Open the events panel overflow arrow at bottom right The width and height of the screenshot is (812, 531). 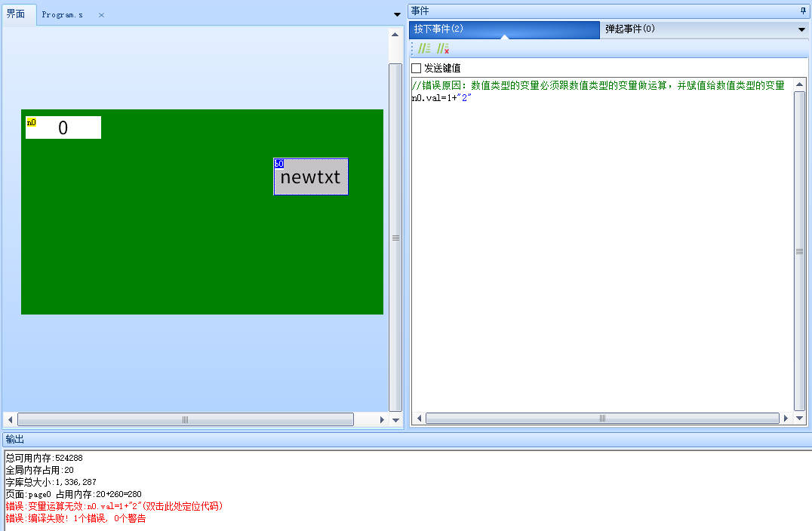(x=799, y=417)
